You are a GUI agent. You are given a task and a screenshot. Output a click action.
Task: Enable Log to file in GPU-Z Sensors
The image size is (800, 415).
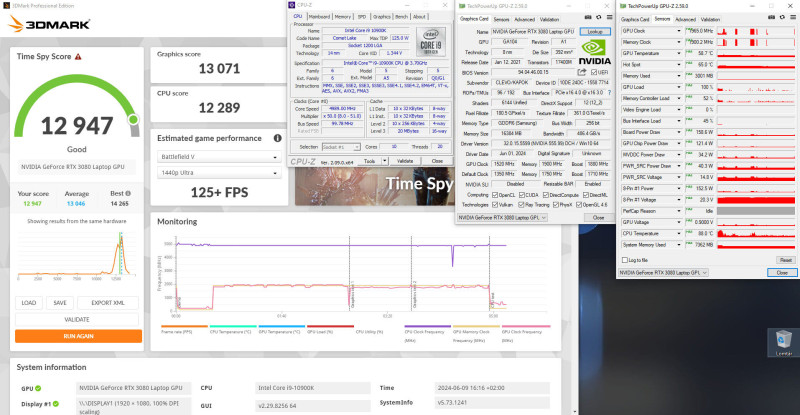[624, 260]
